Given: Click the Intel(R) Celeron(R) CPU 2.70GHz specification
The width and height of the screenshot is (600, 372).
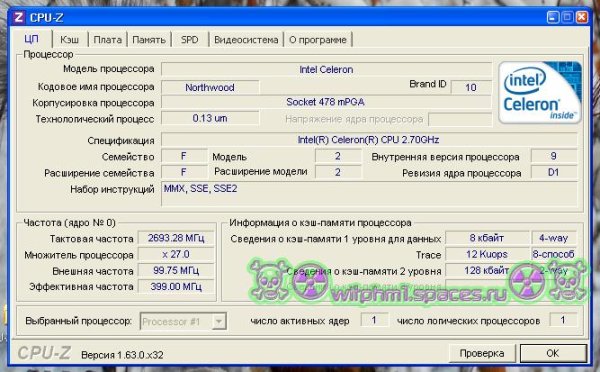Looking at the screenshot, I should point(369,140).
